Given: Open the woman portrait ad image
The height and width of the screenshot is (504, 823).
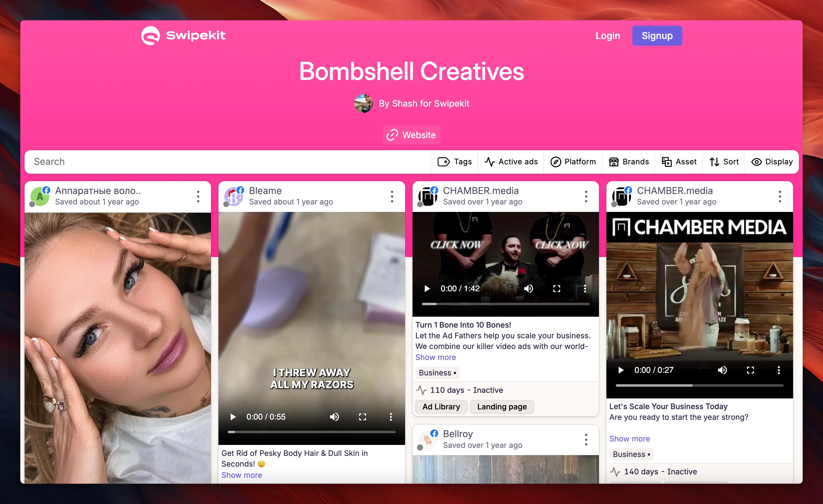Looking at the screenshot, I should [118, 348].
